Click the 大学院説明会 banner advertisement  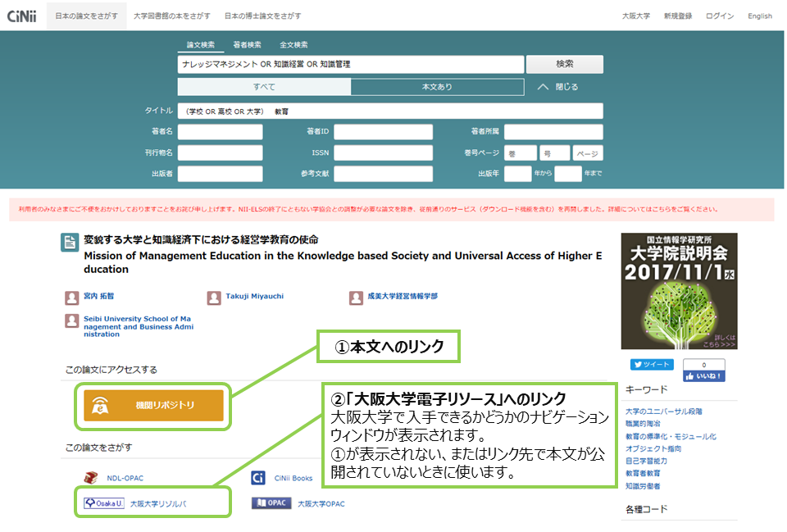pos(678,291)
